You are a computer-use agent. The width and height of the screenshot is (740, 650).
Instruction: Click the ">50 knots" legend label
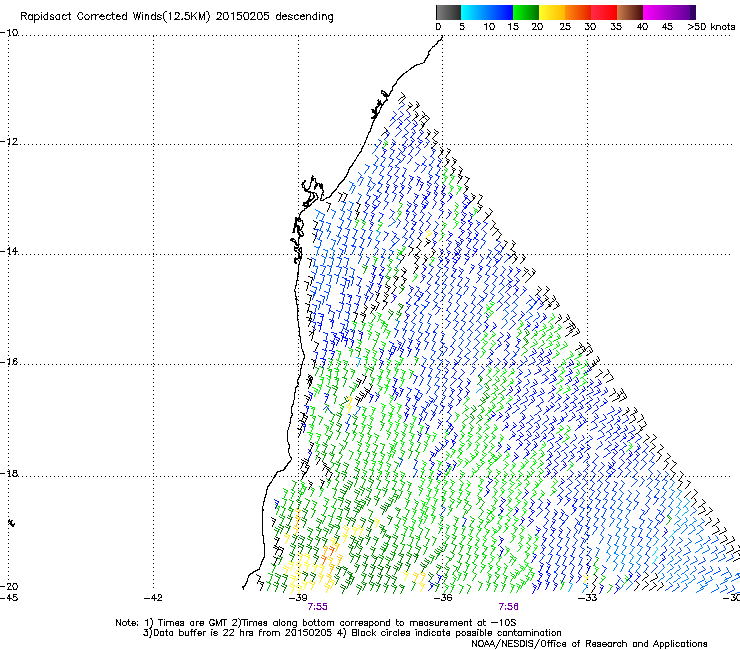711,27
